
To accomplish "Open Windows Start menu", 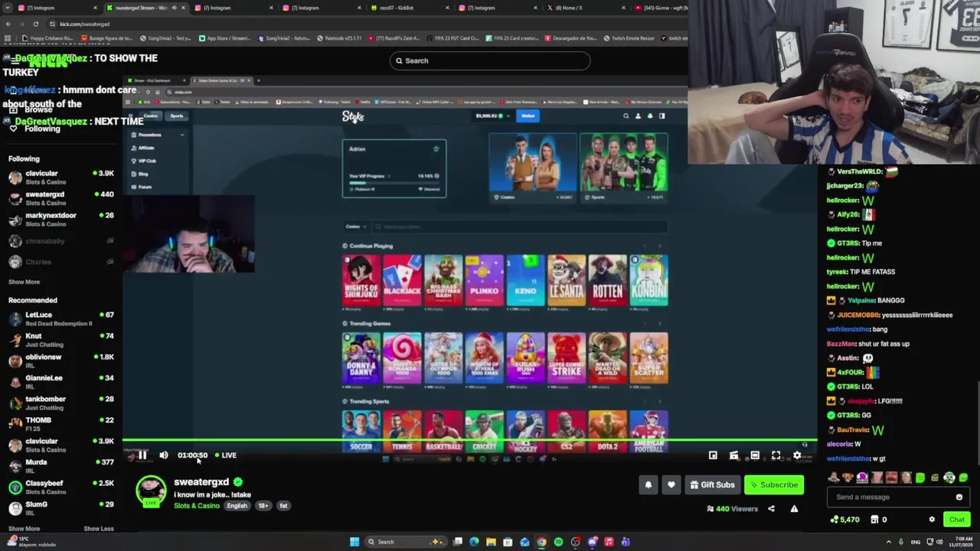I will click(354, 542).
